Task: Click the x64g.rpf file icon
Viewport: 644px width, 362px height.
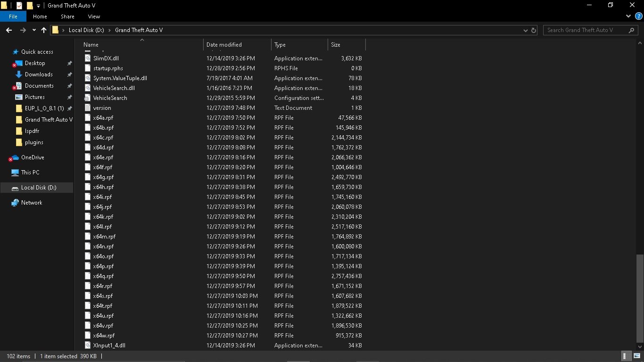Action: pos(88,177)
